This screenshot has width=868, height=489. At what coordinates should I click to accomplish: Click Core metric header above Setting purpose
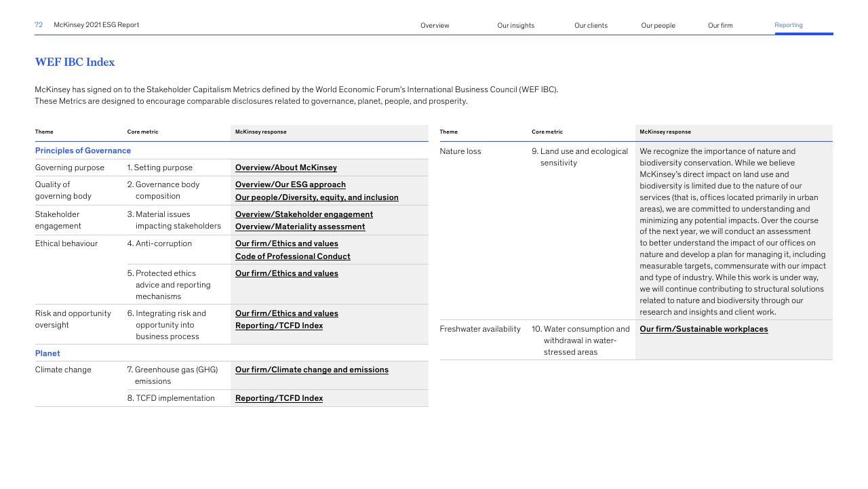(142, 132)
